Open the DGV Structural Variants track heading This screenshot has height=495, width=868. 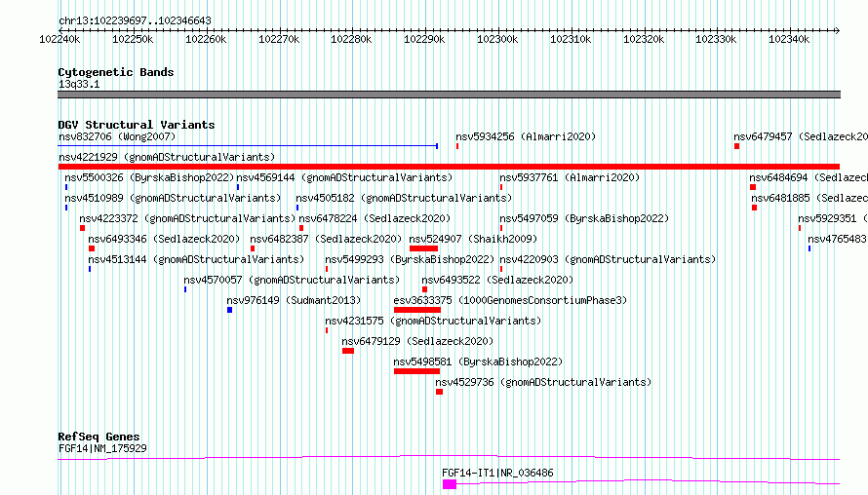(x=137, y=125)
